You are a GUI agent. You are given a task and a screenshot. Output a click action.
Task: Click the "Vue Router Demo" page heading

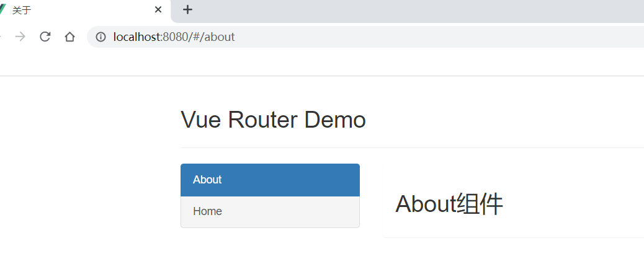tap(273, 120)
